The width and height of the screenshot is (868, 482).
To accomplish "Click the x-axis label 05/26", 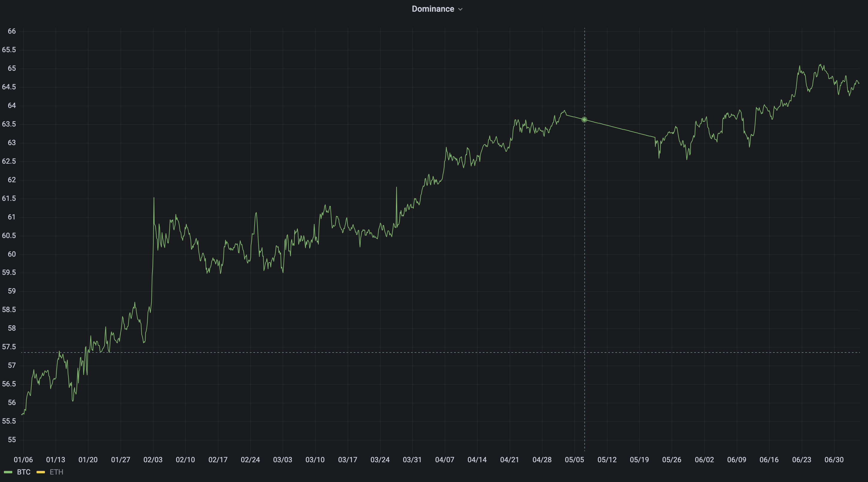I will [672, 460].
